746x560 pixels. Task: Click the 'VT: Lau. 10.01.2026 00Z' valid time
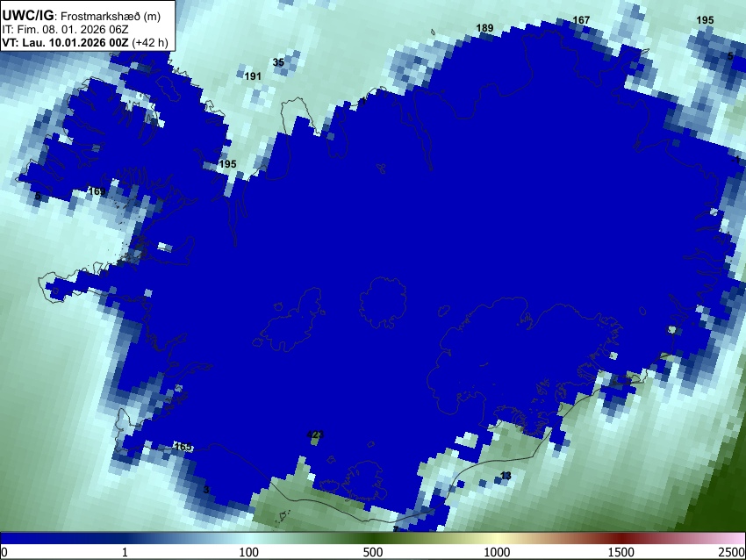click(x=65, y=42)
